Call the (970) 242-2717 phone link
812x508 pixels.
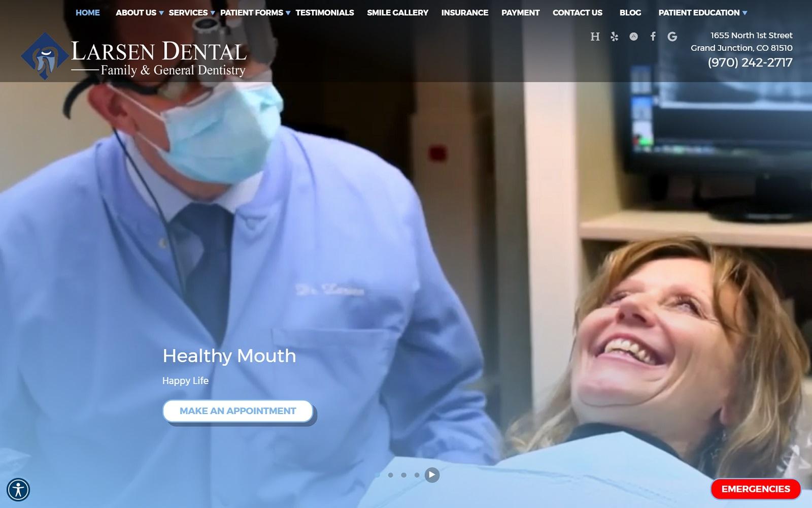click(750, 62)
